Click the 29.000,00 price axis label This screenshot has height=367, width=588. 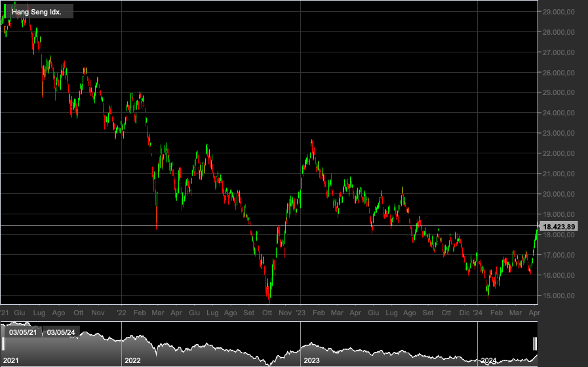[x=559, y=12]
